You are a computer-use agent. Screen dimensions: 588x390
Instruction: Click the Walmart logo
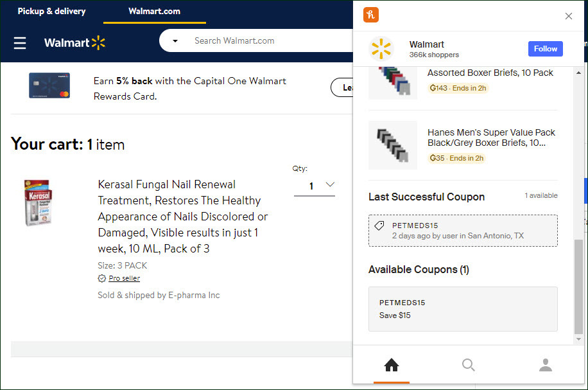click(74, 43)
